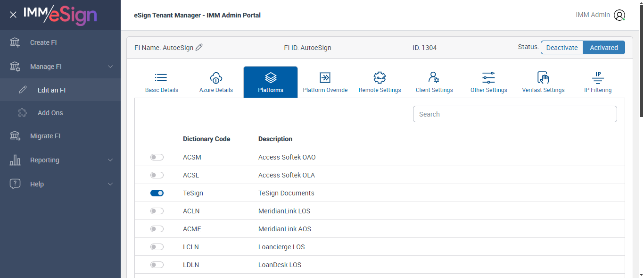Click the Remote Settings gear icon
Viewport: 644px width, 278px height.
coord(380,78)
